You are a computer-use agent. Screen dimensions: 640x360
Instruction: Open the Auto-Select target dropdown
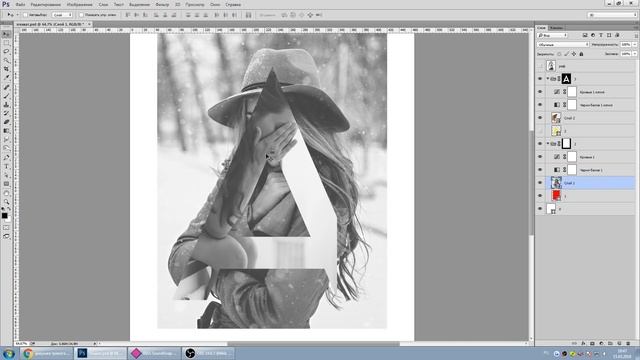pos(62,15)
